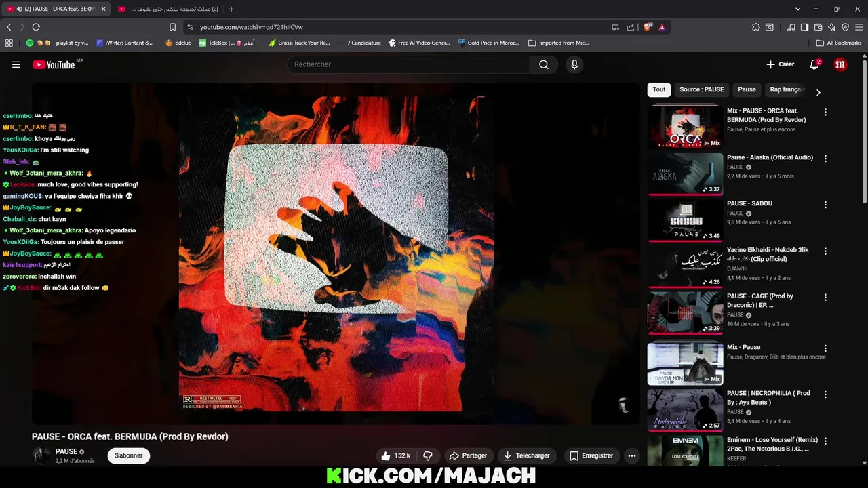
Task: Open the music note playlist icon
Action: pos(791,27)
